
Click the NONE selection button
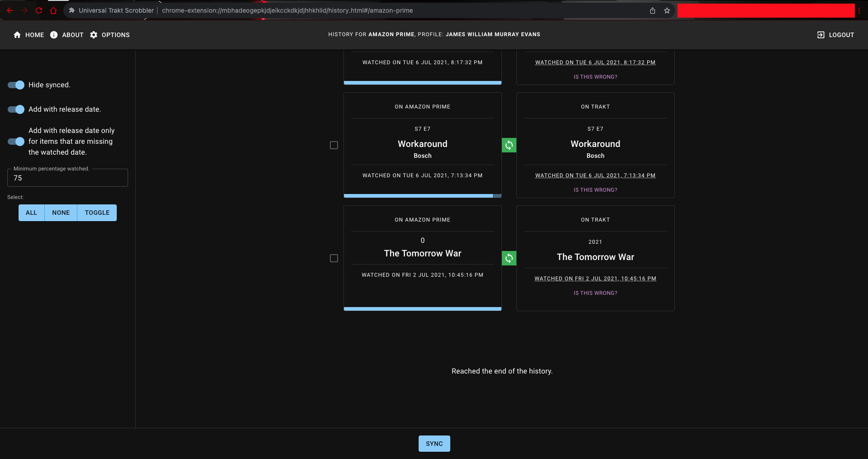pos(61,213)
